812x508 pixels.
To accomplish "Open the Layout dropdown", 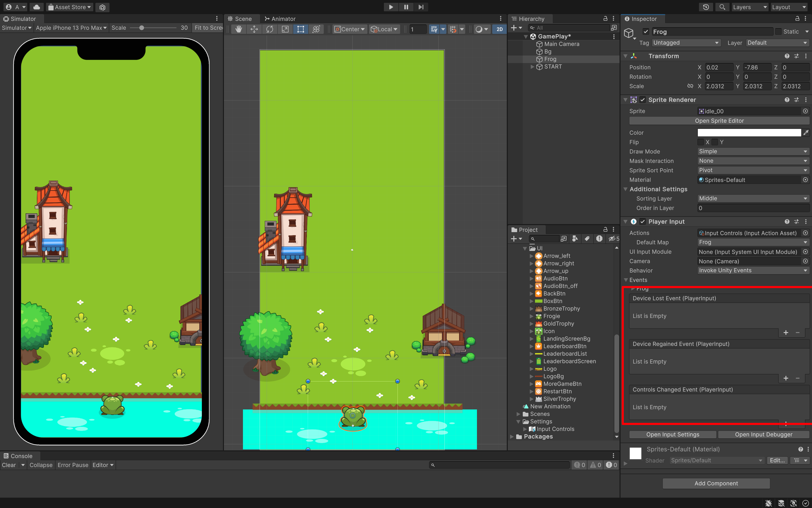I will pyautogui.click(x=789, y=7).
